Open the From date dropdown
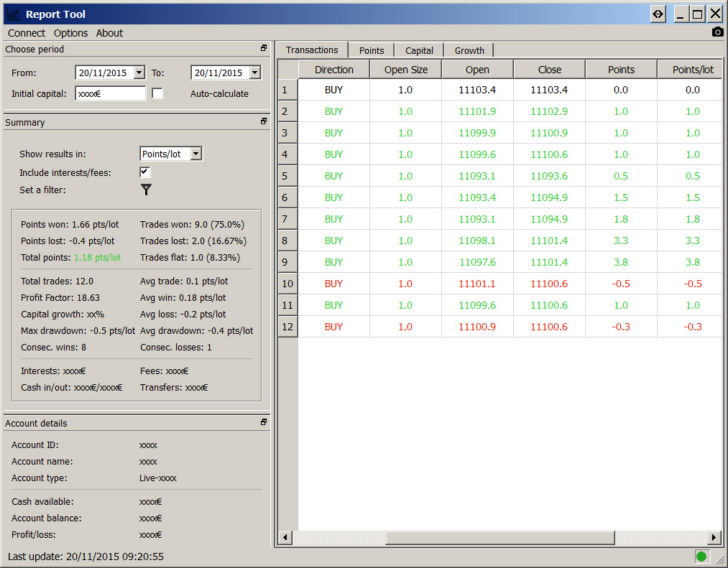 139,73
